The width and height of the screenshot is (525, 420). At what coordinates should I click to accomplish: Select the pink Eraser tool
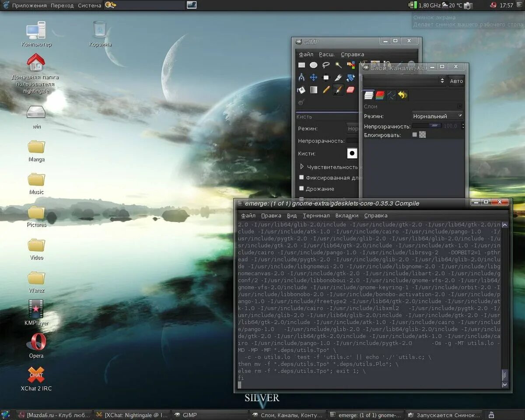(350, 90)
